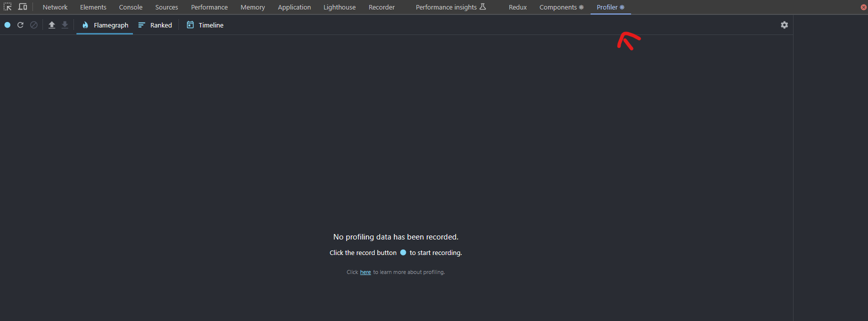Select the Redux tab
This screenshot has width=868, height=321.
pos(518,7)
